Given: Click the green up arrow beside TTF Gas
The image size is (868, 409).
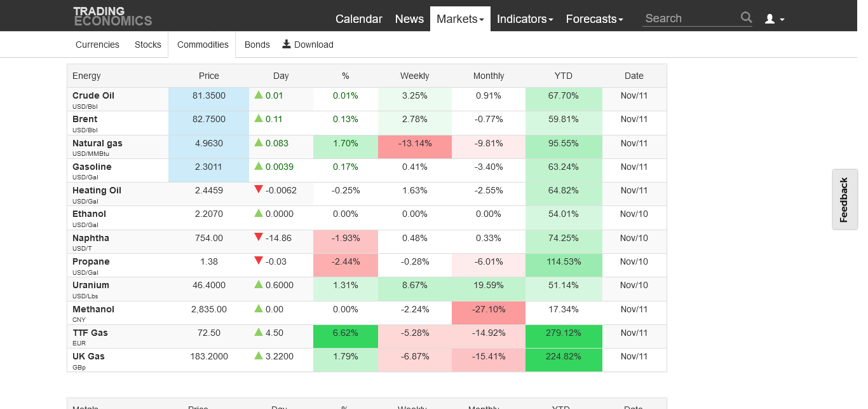Looking at the screenshot, I should click(x=259, y=332).
